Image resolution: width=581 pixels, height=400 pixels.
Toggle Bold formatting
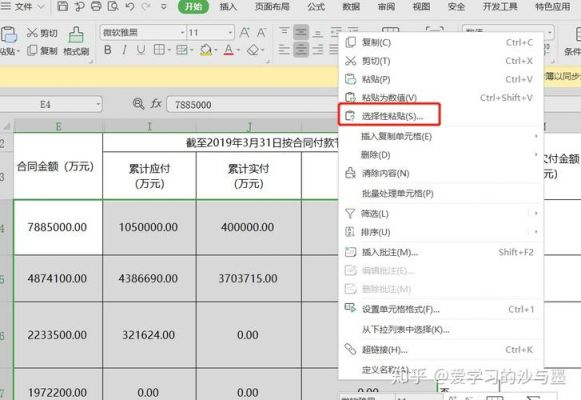tap(107, 50)
